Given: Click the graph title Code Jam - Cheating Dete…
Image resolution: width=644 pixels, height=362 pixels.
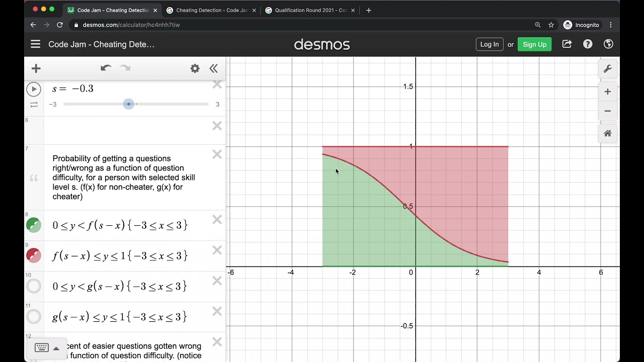Looking at the screenshot, I should click(101, 44).
